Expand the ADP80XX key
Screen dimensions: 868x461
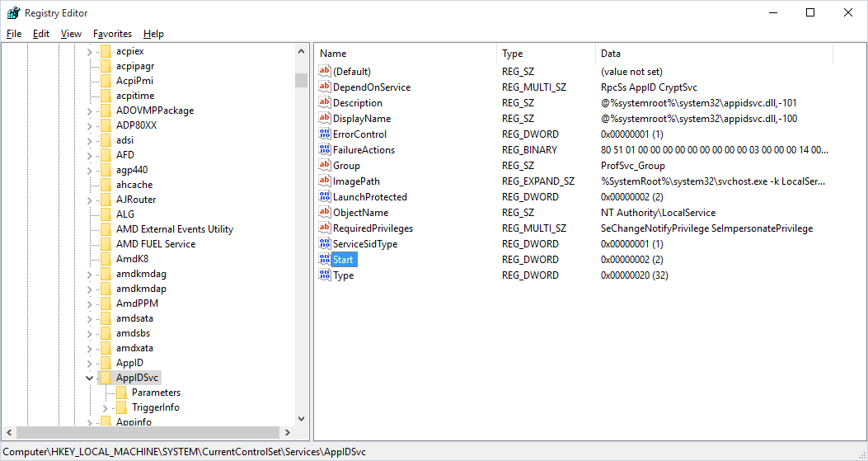(x=90, y=126)
